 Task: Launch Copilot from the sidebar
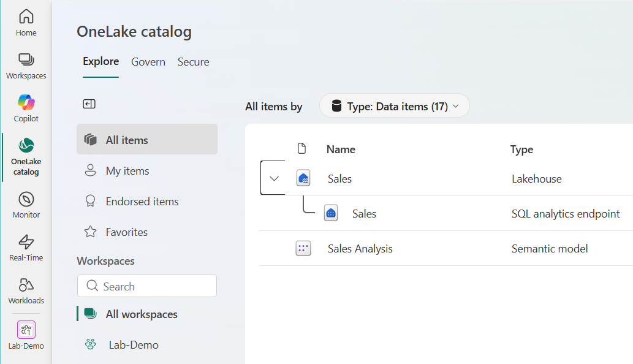point(26,108)
